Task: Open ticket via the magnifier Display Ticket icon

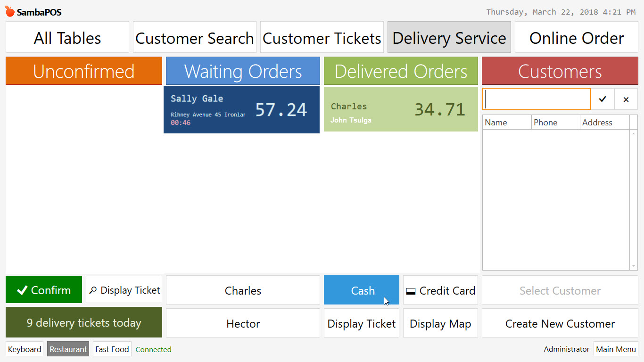Action: pyautogui.click(x=124, y=290)
